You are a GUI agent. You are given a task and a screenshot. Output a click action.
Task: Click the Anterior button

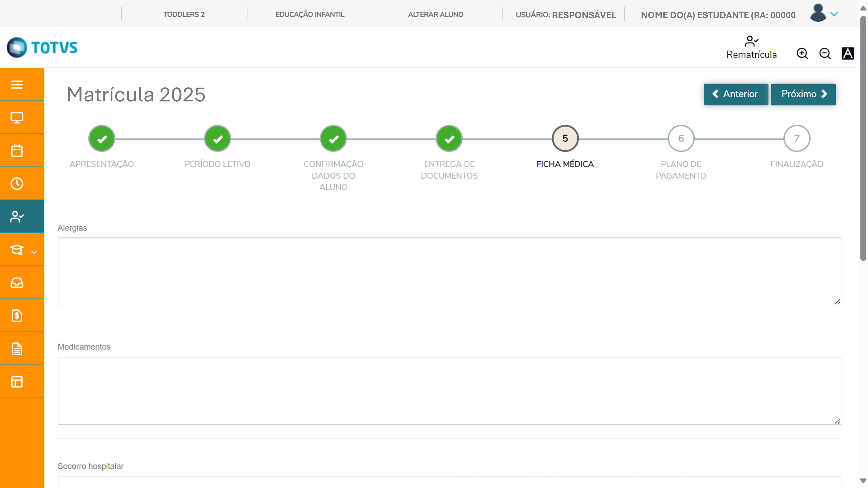[736, 94]
